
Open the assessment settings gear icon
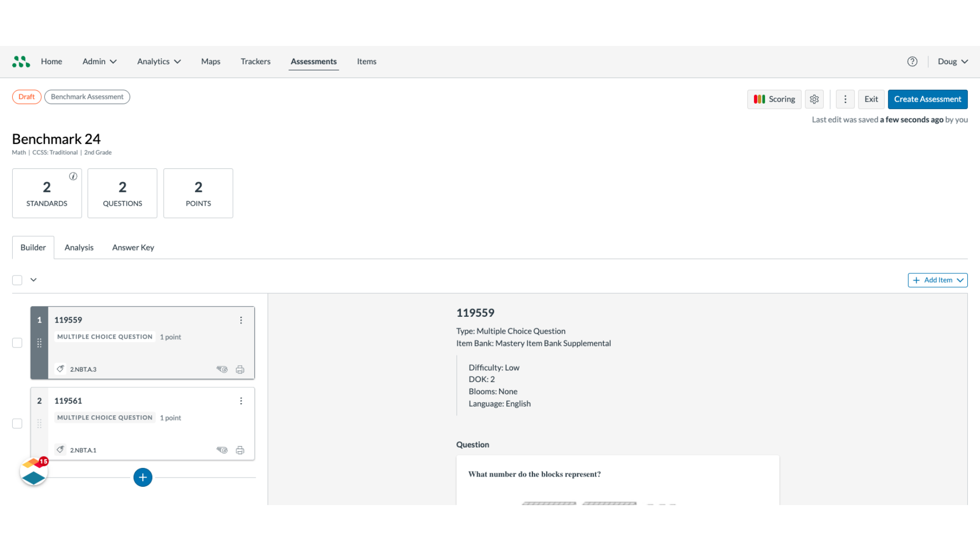point(815,99)
